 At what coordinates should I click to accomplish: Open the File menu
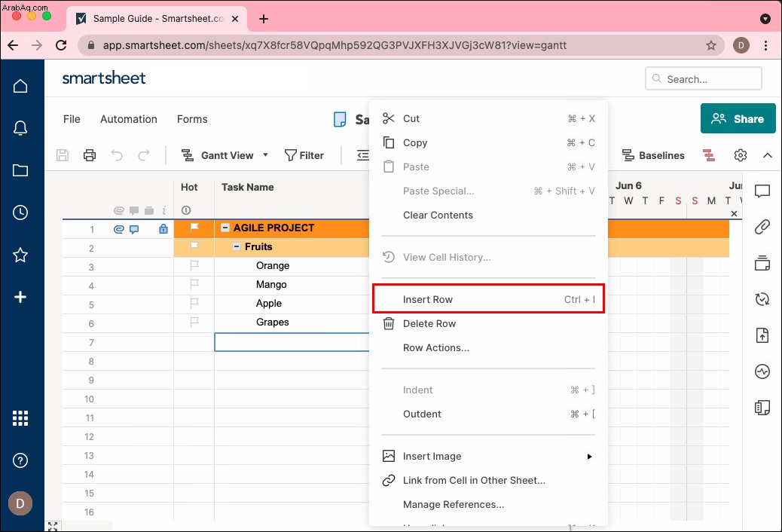(x=72, y=119)
